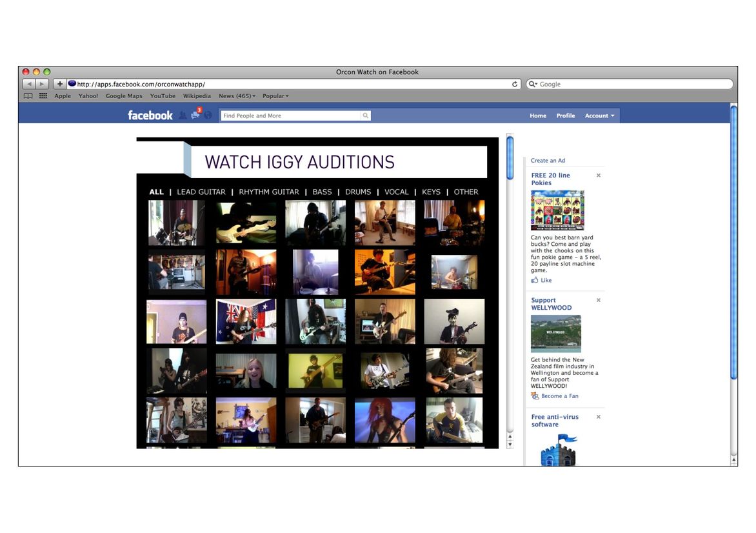Open Facebook notifications globe icon

(208, 116)
